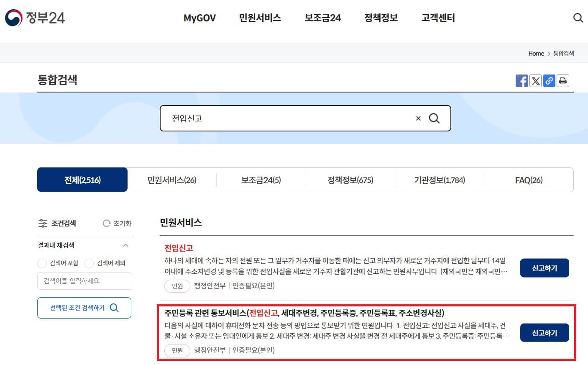The height and width of the screenshot is (365, 588).
Task: Click 선택된 조건 검색하기 button
Action: [84, 308]
